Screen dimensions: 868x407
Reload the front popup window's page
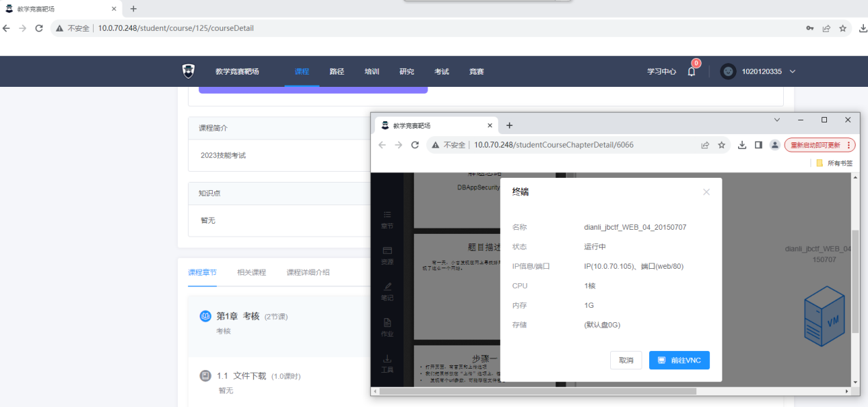415,145
